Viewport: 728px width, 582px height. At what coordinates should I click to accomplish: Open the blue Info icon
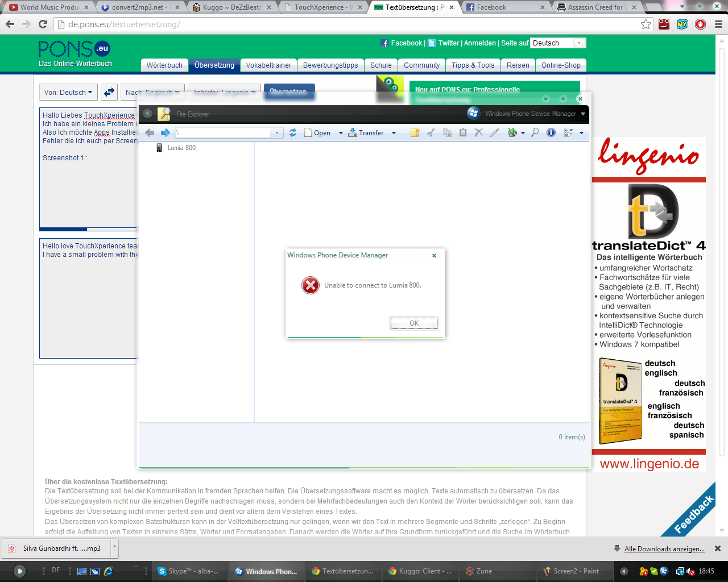[x=551, y=132]
